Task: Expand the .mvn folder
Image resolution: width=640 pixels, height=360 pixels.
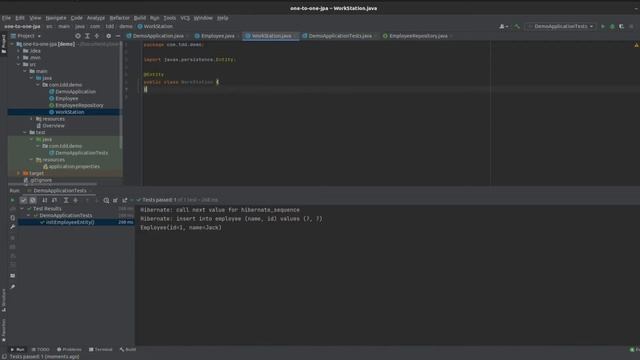Action: (19, 58)
